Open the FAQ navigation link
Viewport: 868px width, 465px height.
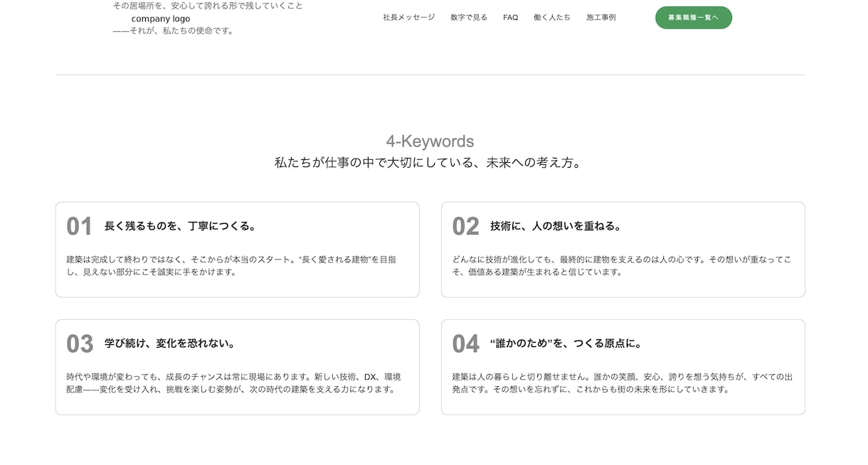coord(510,18)
